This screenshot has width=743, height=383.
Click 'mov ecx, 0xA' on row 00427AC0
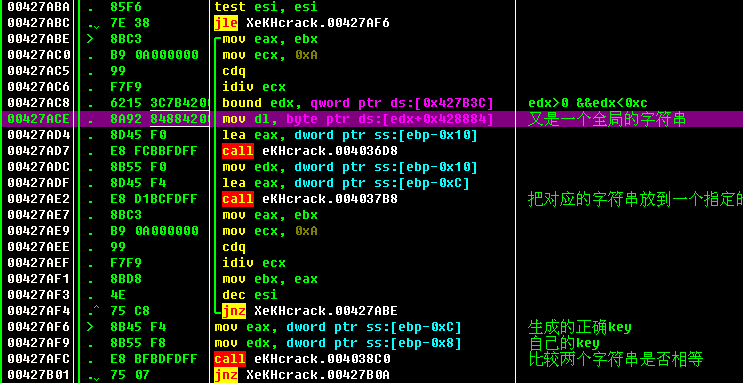click(x=270, y=55)
